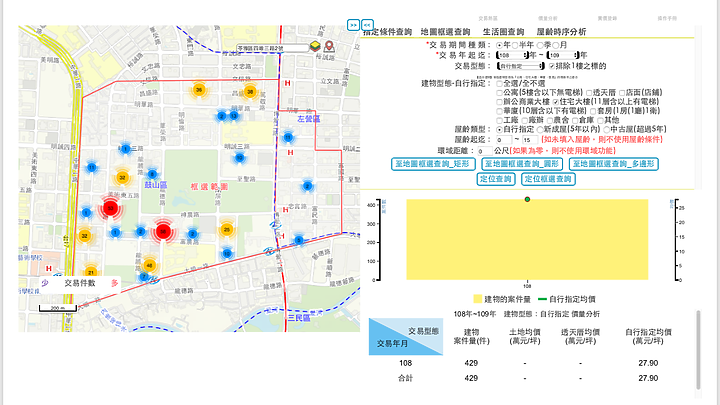Click the yellow bar for year 108

point(527,239)
